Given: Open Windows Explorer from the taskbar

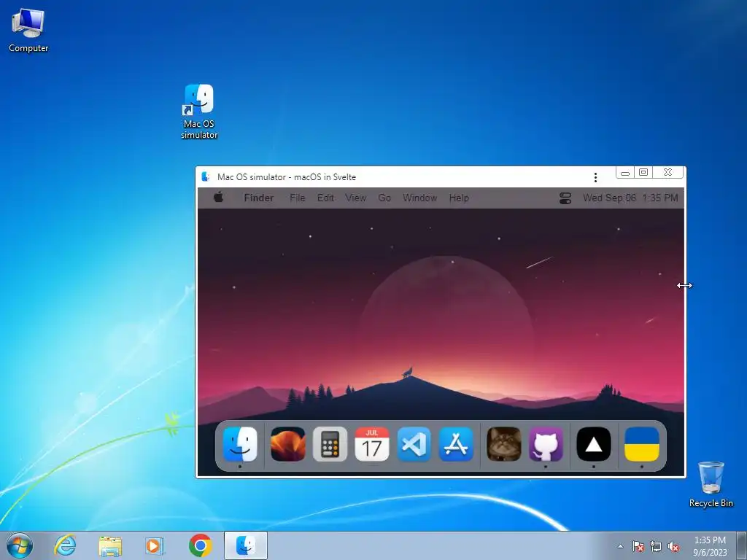Looking at the screenshot, I should 110,545.
